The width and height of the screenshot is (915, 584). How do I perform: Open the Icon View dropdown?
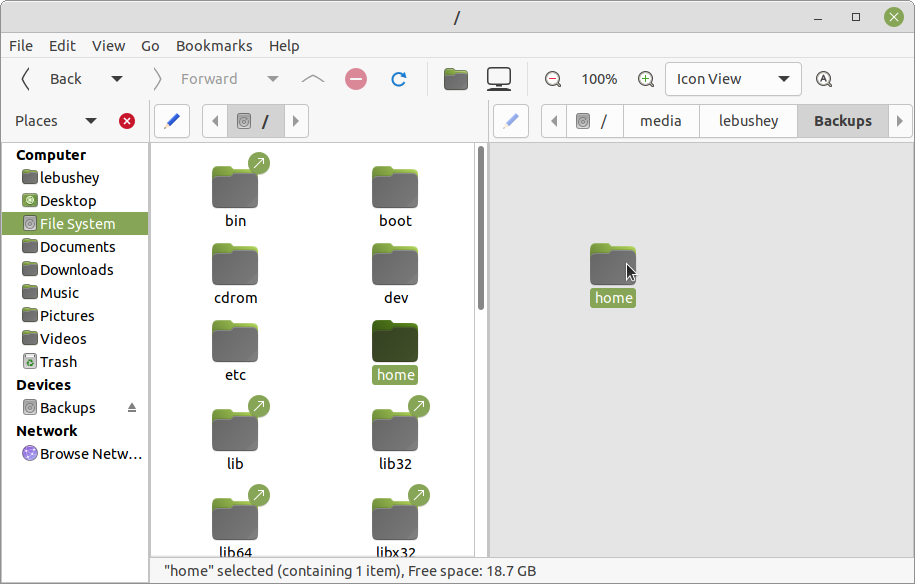point(733,79)
